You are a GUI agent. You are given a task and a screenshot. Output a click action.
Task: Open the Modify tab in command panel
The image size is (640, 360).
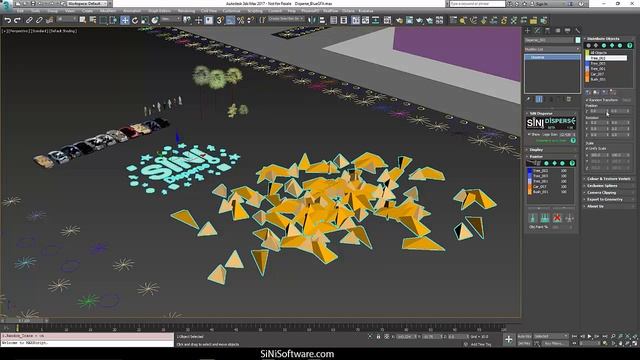point(538,31)
